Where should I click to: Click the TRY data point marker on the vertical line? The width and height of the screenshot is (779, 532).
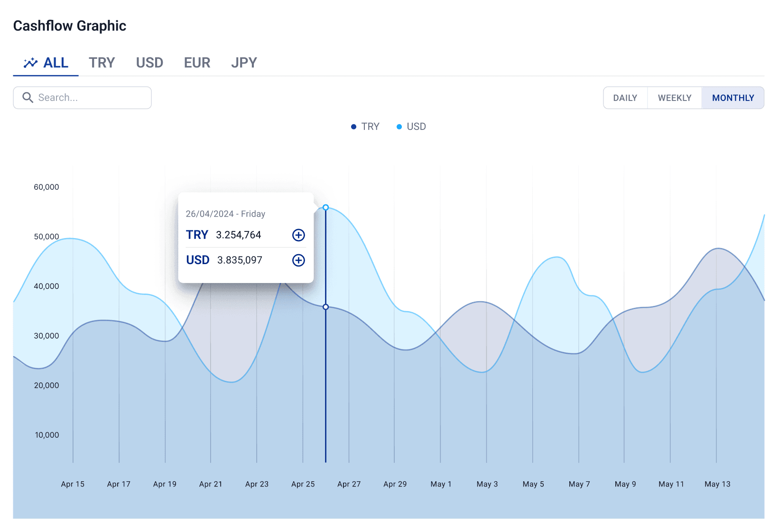coord(325,307)
